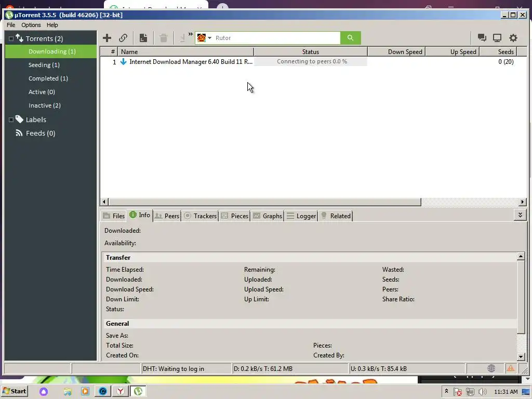
Task: Switch to the Related tab
Action: pyautogui.click(x=336, y=216)
